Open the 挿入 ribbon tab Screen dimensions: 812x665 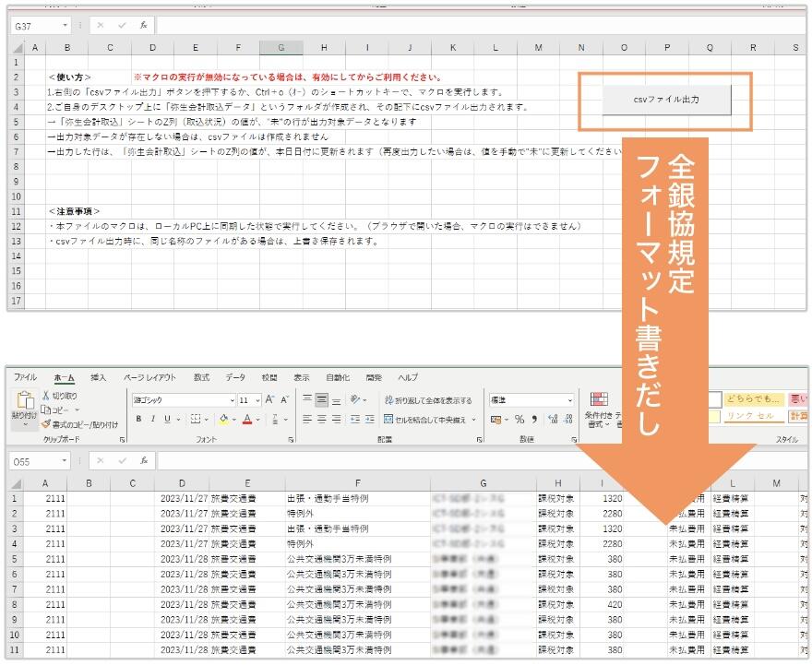(x=99, y=378)
